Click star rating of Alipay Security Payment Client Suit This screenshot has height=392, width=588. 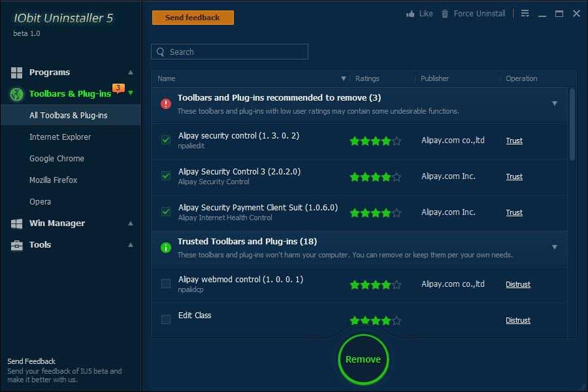click(376, 213)
